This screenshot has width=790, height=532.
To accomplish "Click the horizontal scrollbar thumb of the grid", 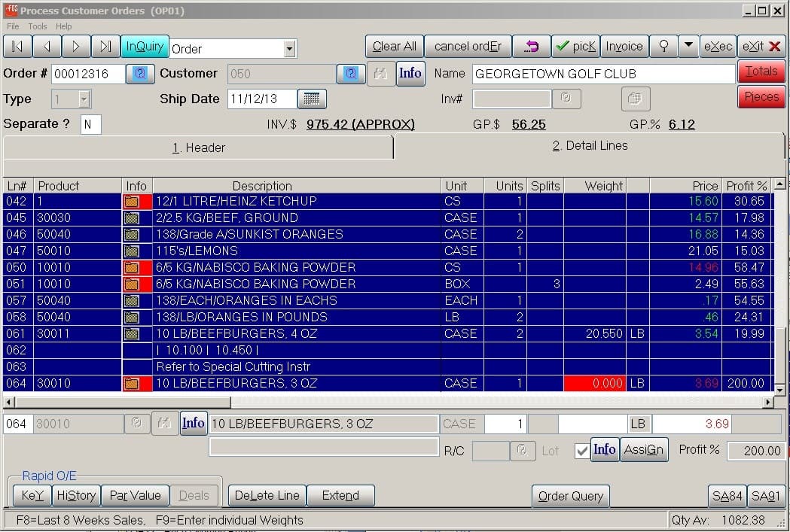I will pos(124,402).
